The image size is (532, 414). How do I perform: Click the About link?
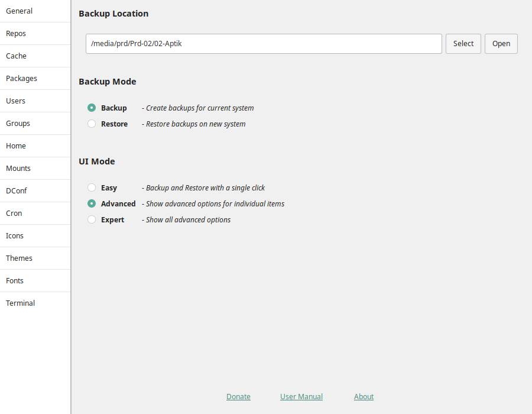364,396
